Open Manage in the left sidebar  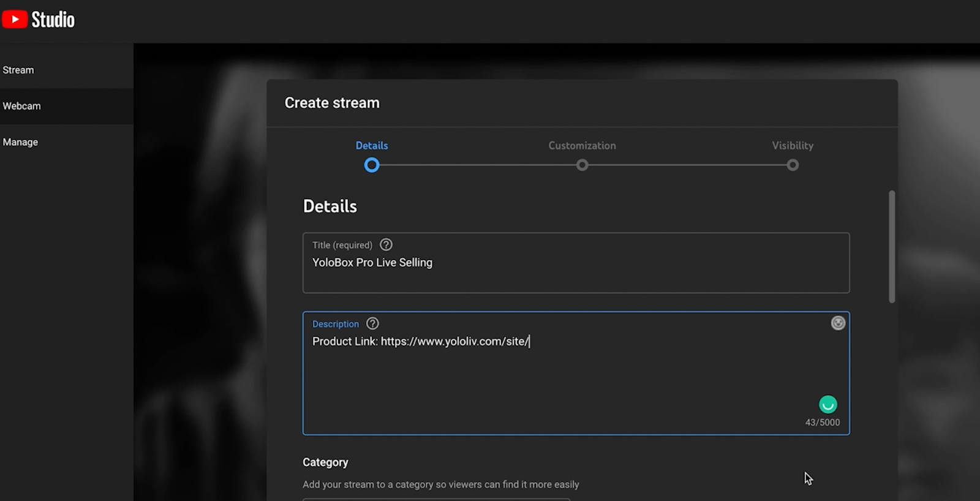[67, 142]
